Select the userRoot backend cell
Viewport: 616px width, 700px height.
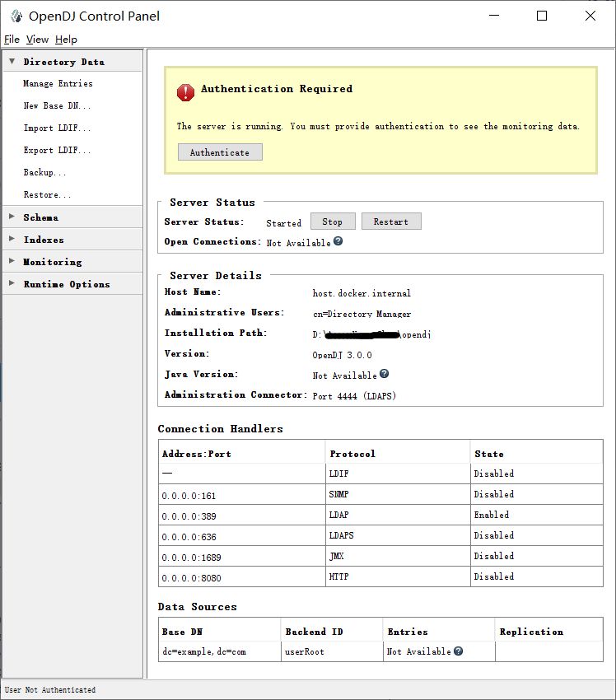332,651
